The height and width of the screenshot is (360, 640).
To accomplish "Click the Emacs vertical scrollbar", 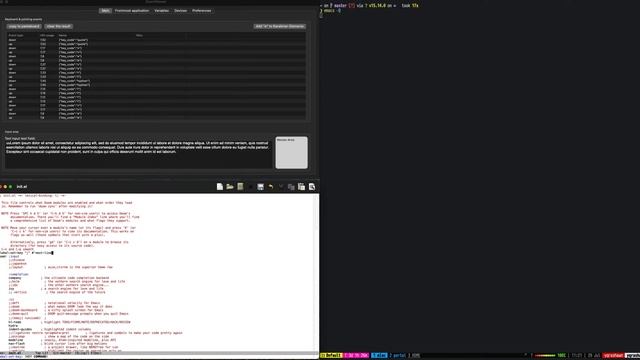I will click(x=317, y=272).
